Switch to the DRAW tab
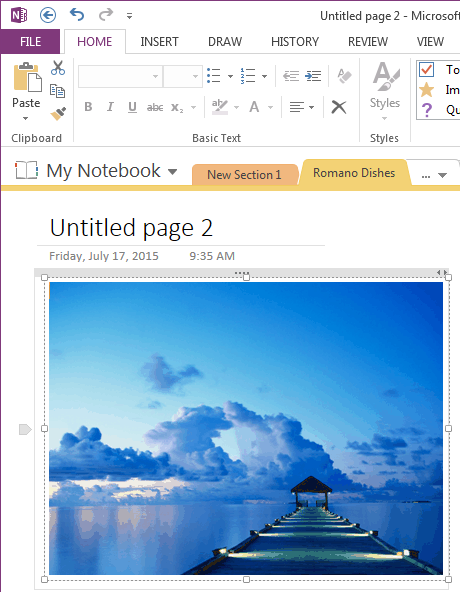 [225, 42]
